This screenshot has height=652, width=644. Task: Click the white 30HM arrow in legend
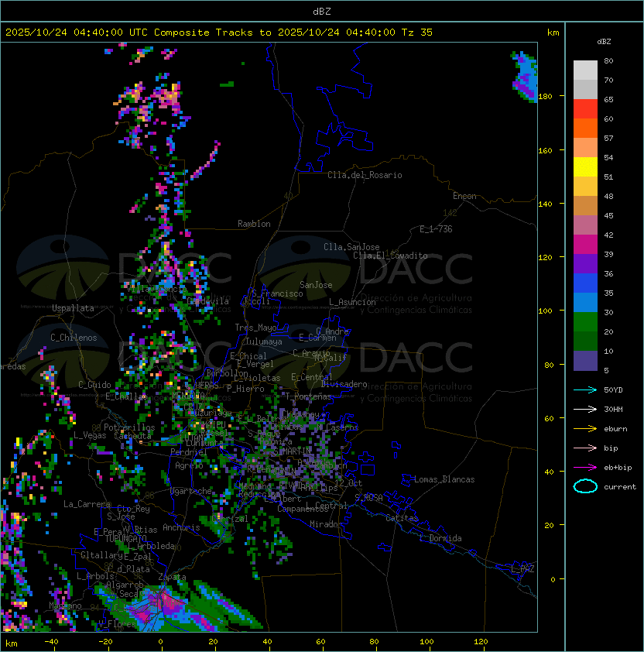585,409
